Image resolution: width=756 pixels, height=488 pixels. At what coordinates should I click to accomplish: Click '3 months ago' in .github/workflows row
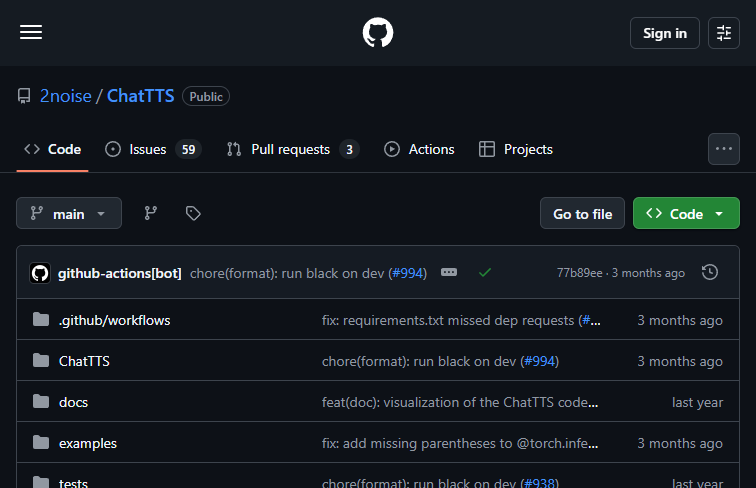[x=680, y=320]
